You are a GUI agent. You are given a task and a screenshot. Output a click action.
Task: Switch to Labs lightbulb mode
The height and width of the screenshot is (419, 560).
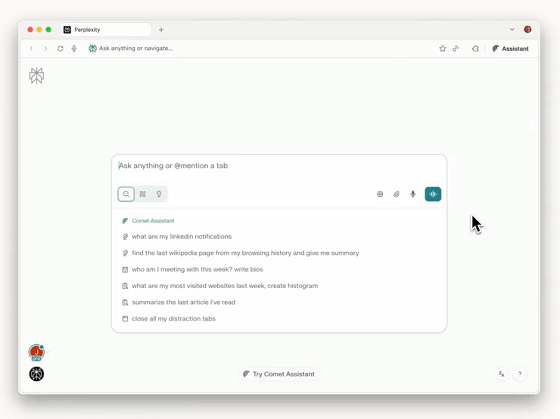coord(159,194)
